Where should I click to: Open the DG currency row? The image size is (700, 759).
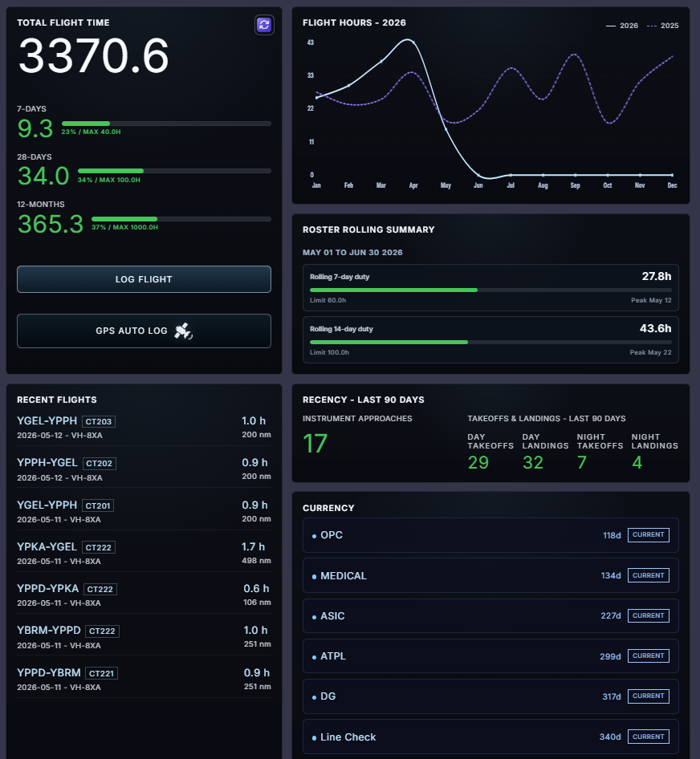[x=490, y=696]
